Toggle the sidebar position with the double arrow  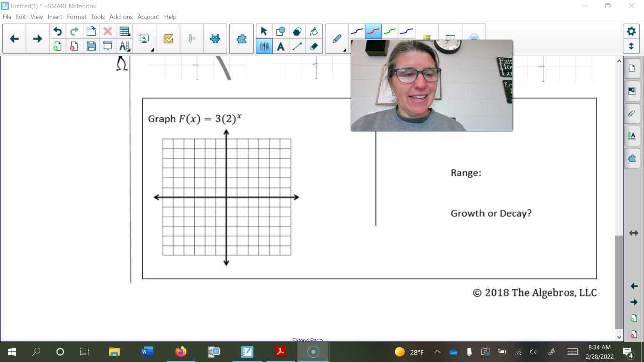(x=634, y=233)
